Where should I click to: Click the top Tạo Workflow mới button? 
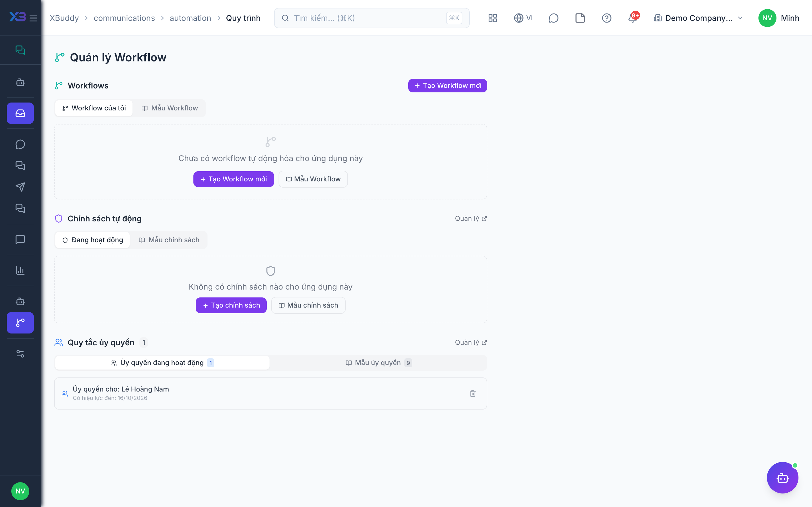tap(447, 86)
